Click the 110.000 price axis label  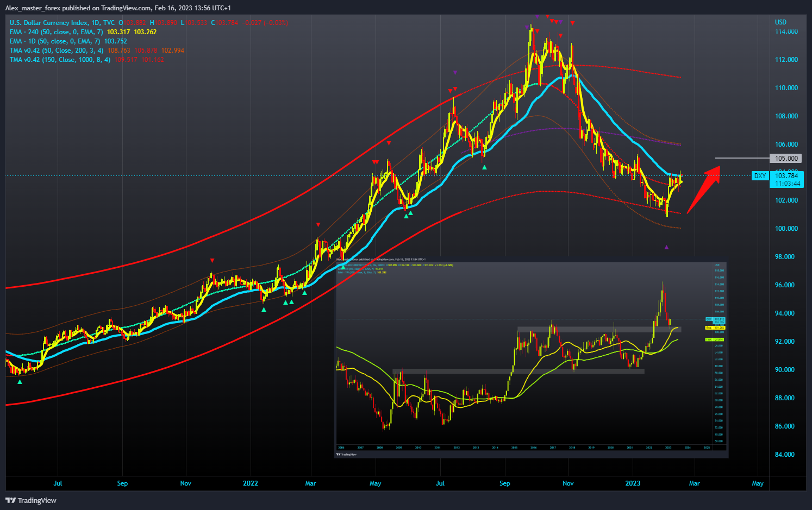[786, 88]
